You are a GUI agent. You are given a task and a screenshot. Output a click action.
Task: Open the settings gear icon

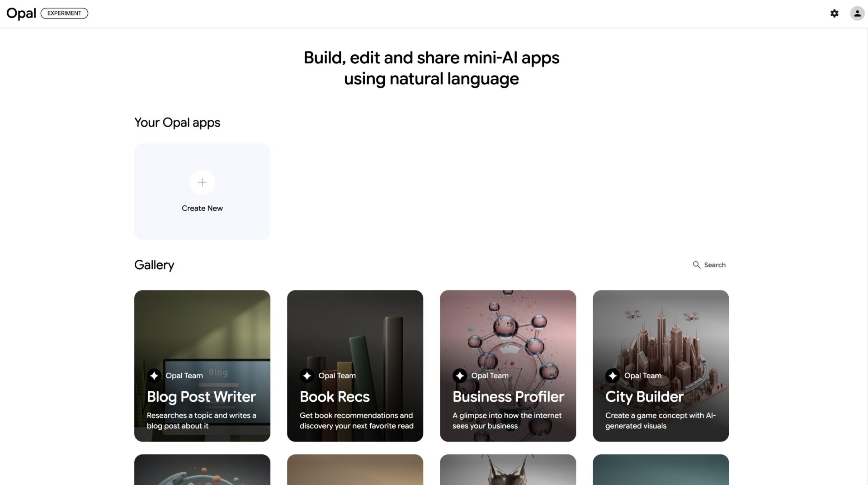835,14
